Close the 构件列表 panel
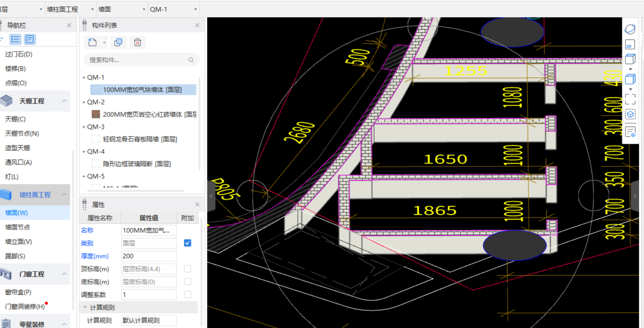The width and height of the screenshot is (644, 328). pyautogui.click(x=197, y=25)
